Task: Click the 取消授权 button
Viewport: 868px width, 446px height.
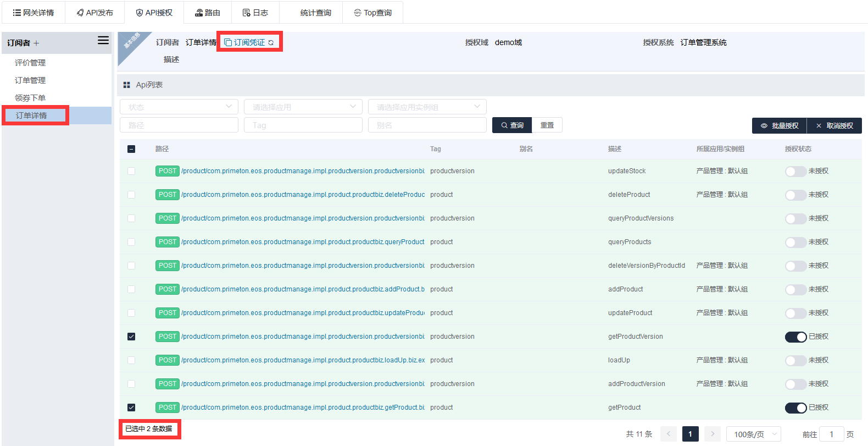Action: tap(834, 126)
